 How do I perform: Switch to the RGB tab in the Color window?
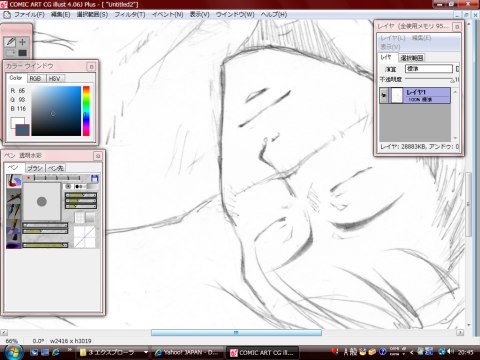tap(35, 78)
